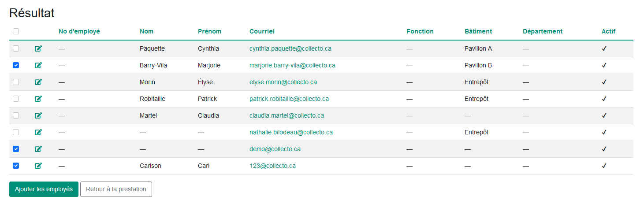644x204 pixels.
Task: Click edit icon for Cynthia Paquette row
Action: coord(38,48)
